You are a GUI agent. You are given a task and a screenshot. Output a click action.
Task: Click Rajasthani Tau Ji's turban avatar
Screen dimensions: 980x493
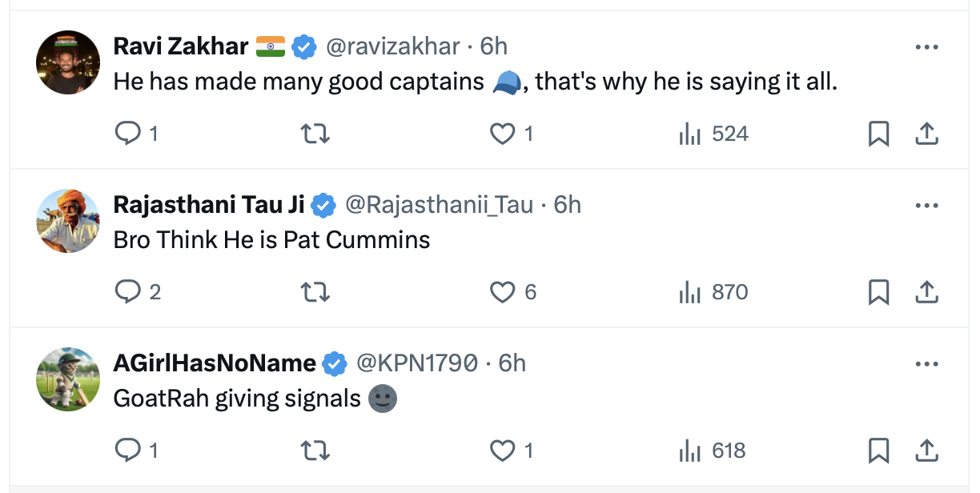68,221
